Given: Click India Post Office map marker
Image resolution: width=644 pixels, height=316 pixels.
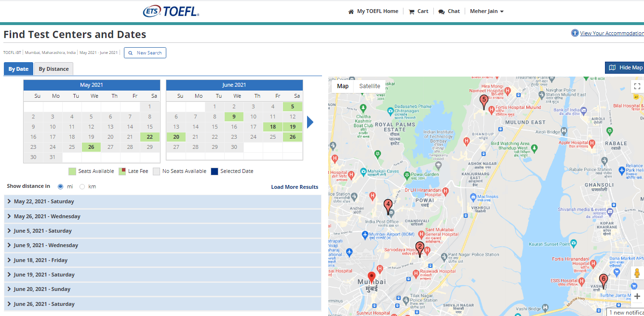Looking at the screenshot, I should point(391,212).
